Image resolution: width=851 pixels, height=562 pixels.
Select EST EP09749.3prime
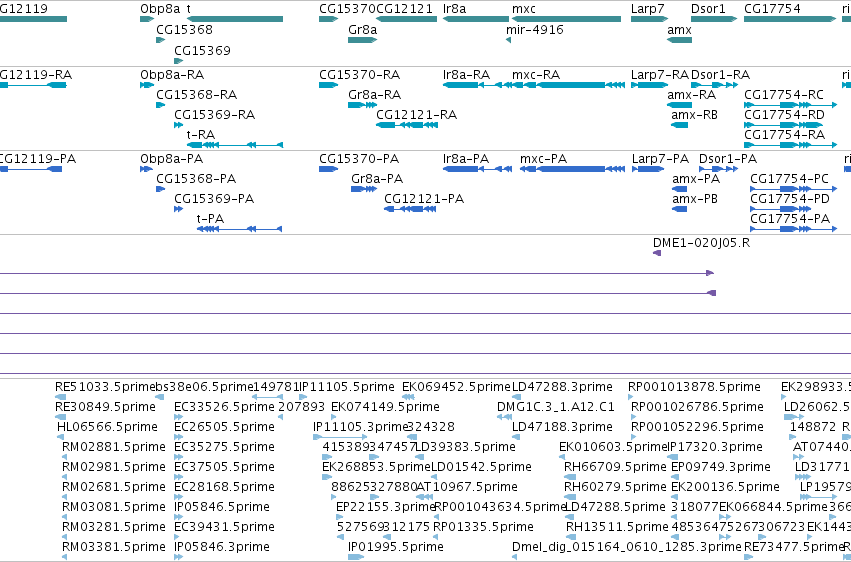(675, 477)
